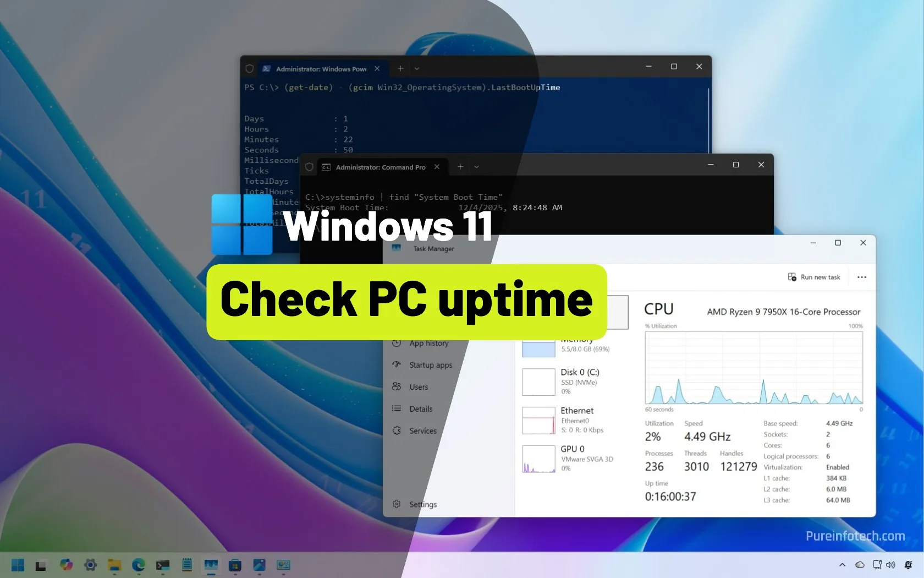Go to Services in Task Manager sidebar
The width and height of the screenshot is (924, 578).
pyautogui.click(x=422, y=431)
